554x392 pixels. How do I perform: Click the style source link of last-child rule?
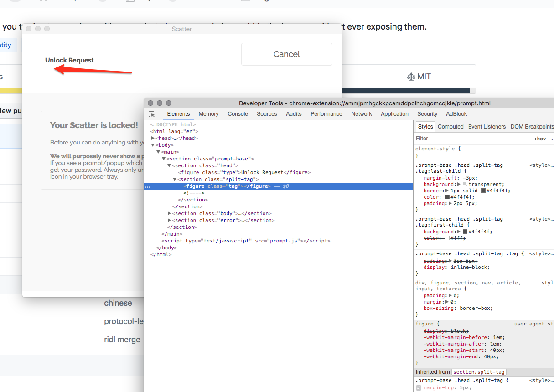point(542,165)
